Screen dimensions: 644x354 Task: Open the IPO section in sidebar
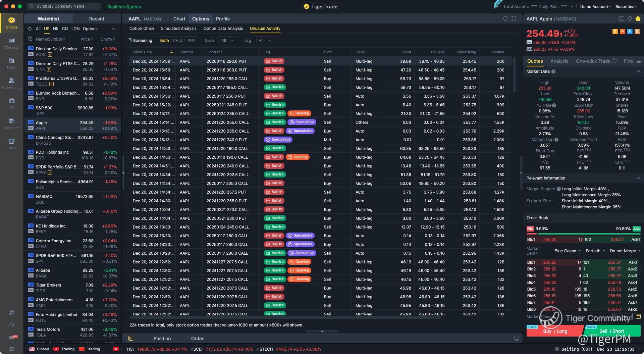(12, 103)
